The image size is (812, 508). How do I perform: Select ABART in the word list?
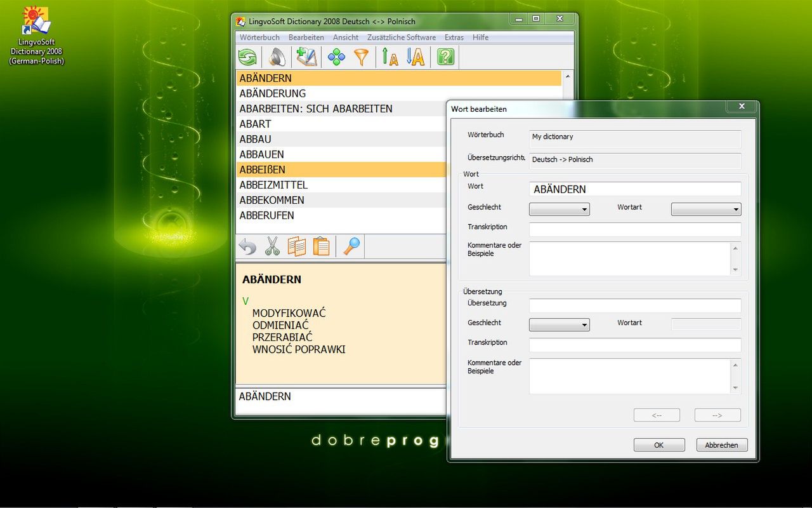[x=341, y=124]
